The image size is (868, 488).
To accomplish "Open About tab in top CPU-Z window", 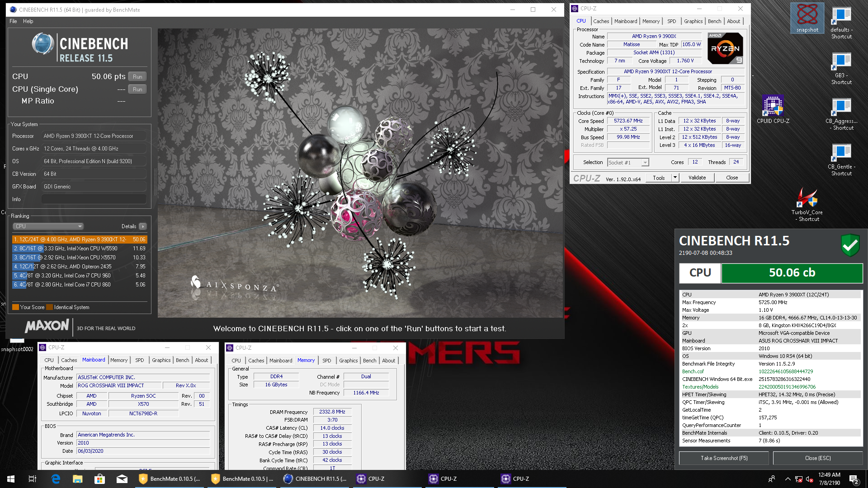I will [x=734, y=21].
